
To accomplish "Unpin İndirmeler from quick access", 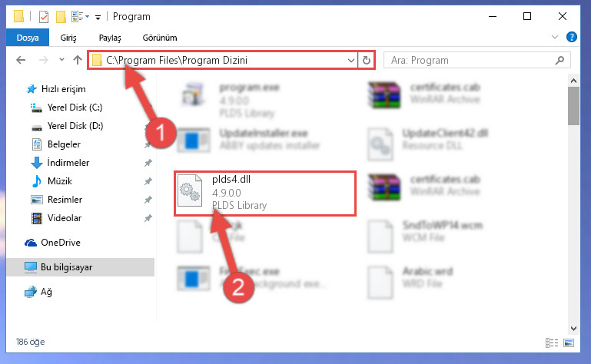I will coord(148,163).
